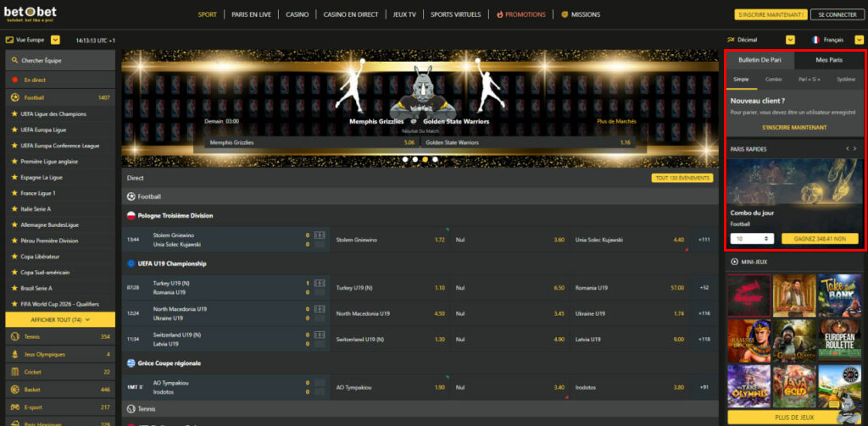The height and width of the screenshot is (426, 868).
Task: Open the Cricket sport category
Action: click(60, 372)
